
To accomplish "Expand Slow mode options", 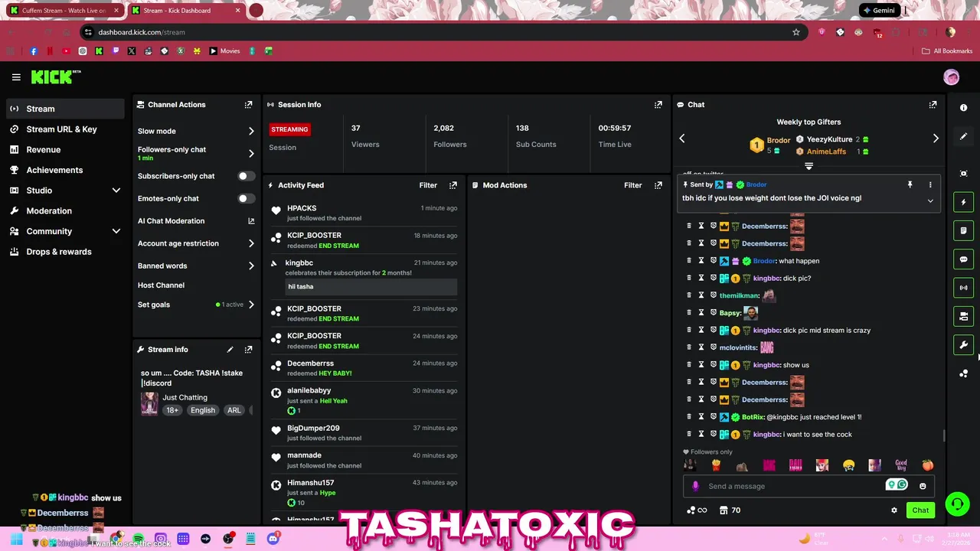I will pos(251,132).
